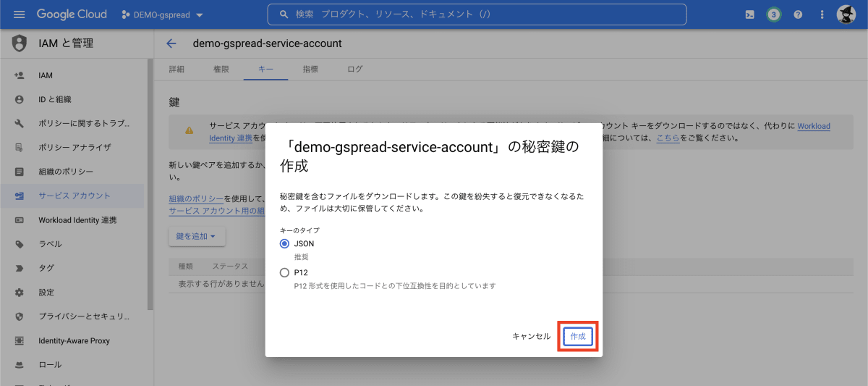
Task: Click the ラベル tag icon in sidebar
Action: [20, 244]
